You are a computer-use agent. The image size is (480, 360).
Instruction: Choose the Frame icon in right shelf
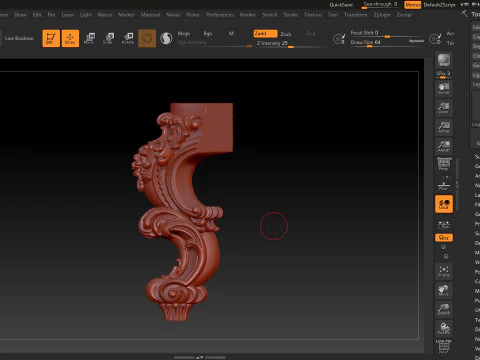444,271
